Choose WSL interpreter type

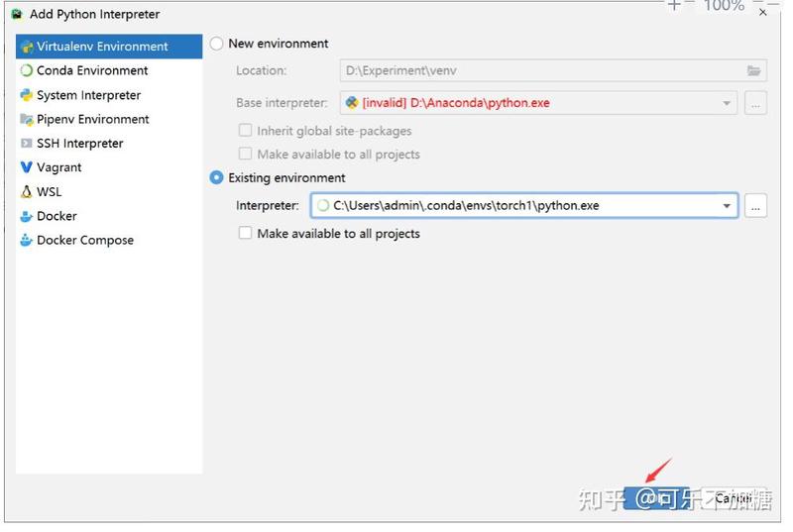click(x=109, y=192)
